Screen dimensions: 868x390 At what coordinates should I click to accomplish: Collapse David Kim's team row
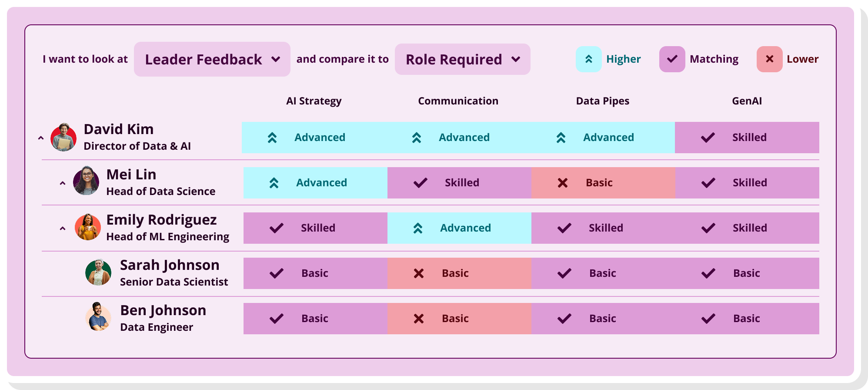[41, 138]
